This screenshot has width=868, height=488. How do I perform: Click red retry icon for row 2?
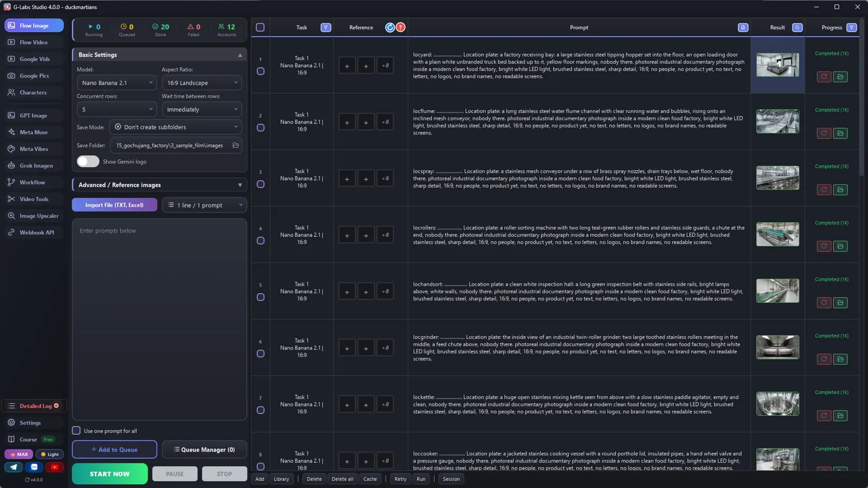(x=824, y=133)
